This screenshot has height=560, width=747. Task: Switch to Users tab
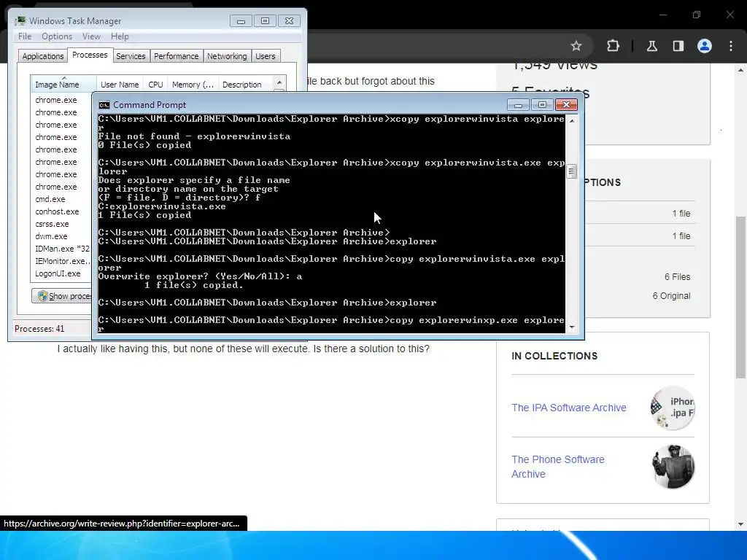point(265,56)
